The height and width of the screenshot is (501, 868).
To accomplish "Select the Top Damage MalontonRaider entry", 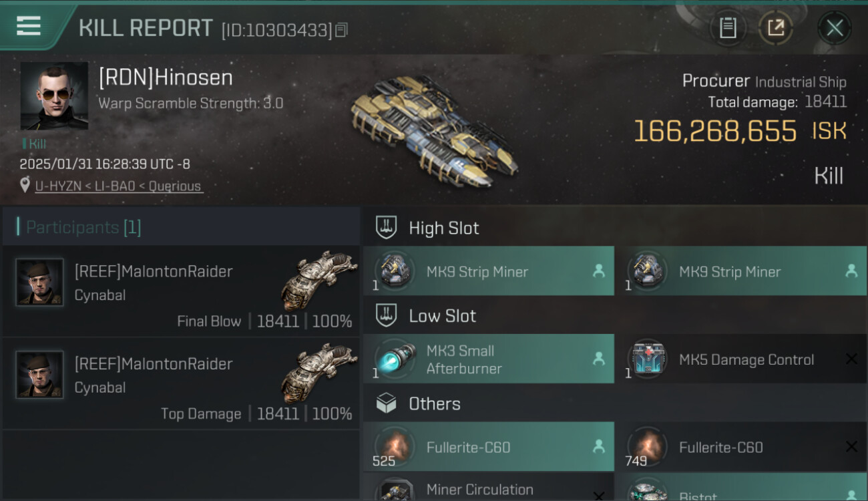I will (181, 383).
